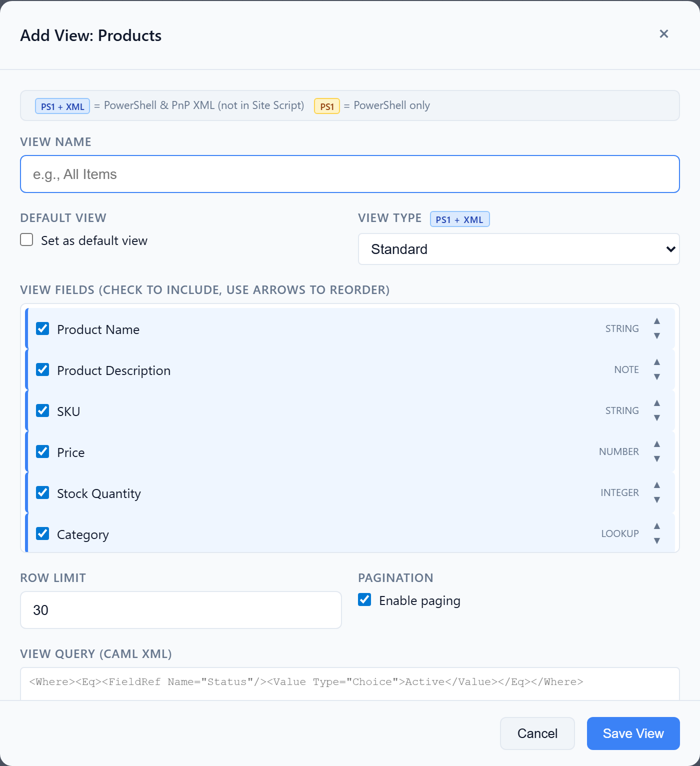Screen dimensions: 700x766
Task: Move Product Name field down
Action: 657,335
